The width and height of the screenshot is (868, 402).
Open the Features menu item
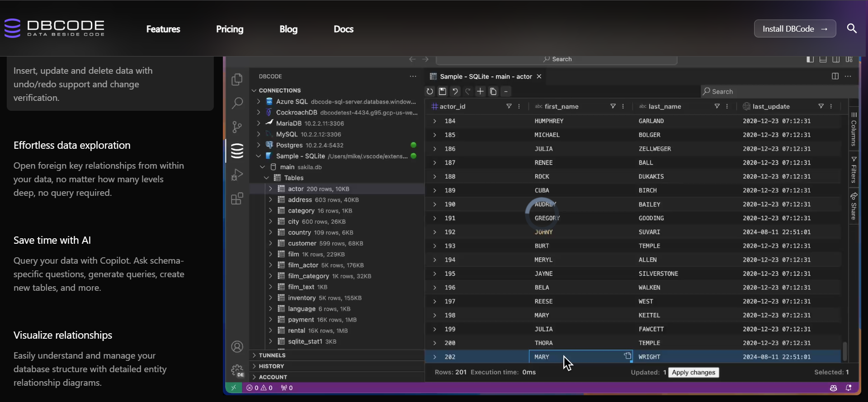163,29
